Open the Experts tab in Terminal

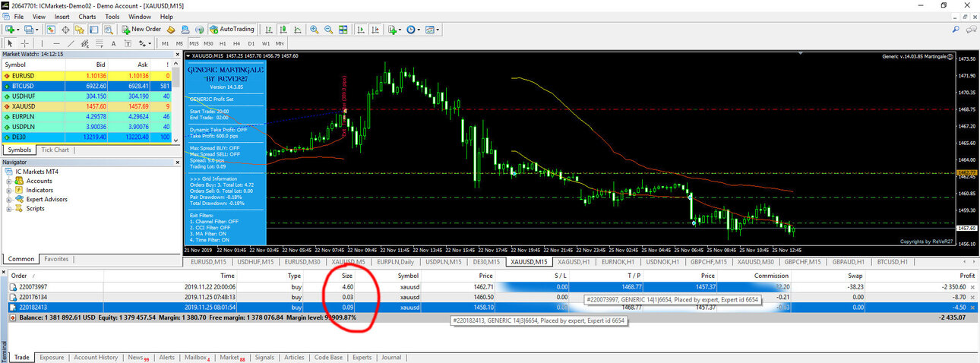(x=362, y=357)
